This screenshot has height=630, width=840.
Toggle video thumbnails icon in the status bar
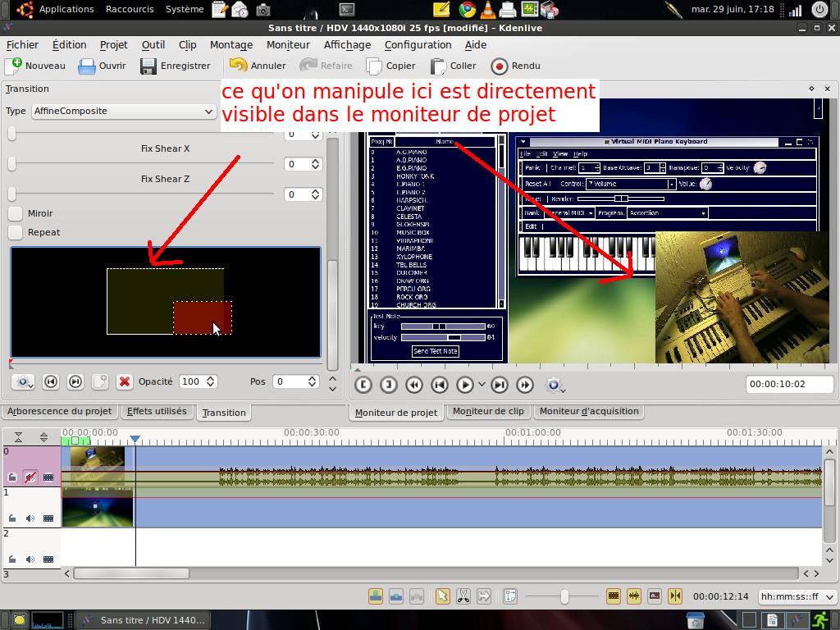[612, 596]
